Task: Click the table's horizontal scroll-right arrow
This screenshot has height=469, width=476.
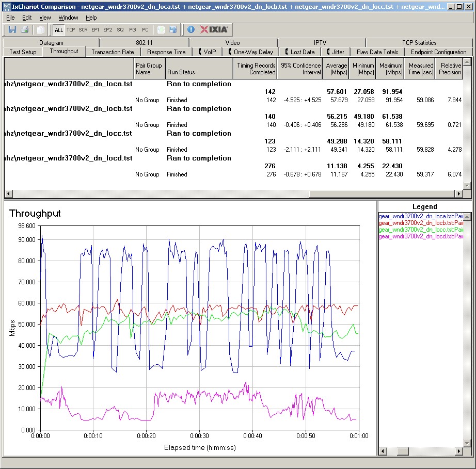Action: (459, 193)
